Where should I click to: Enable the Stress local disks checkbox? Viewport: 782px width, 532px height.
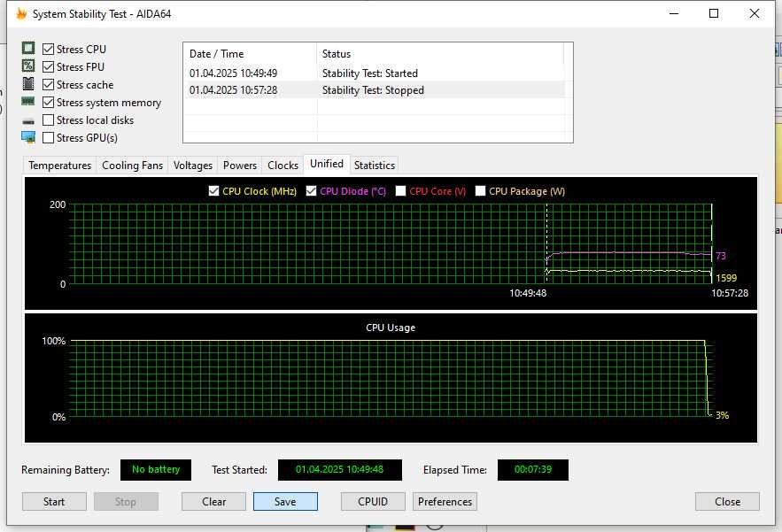pos(49,120)
